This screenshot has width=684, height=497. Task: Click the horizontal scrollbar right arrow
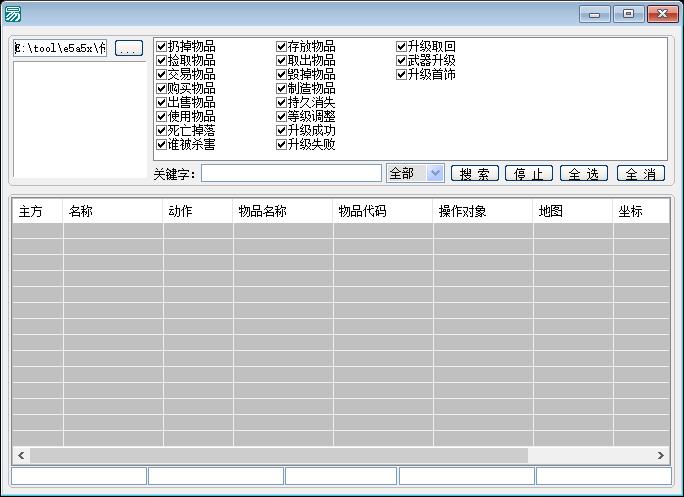pos(661,456)
